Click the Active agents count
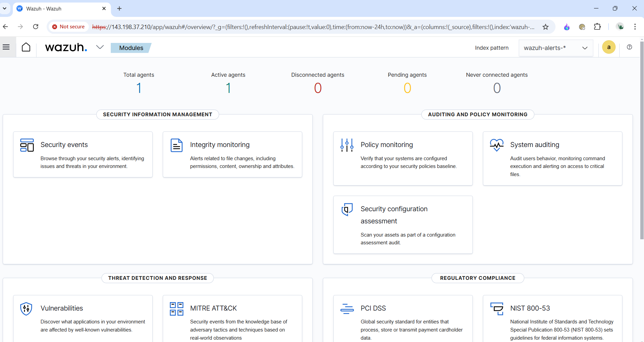The image size is (644, 342). [x=228, y=88]
